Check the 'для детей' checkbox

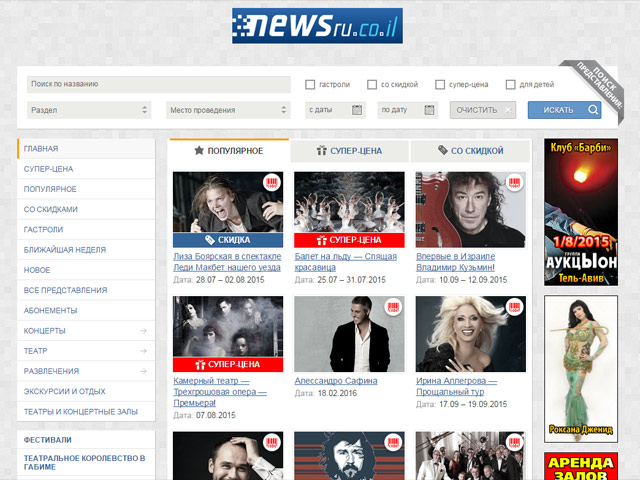510,84
